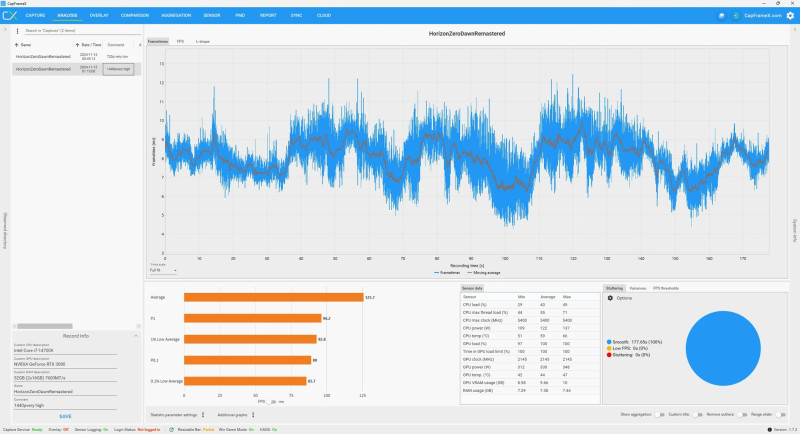Collapse the Record Info panel
The image size is (800, 434).
click(136, 336)
